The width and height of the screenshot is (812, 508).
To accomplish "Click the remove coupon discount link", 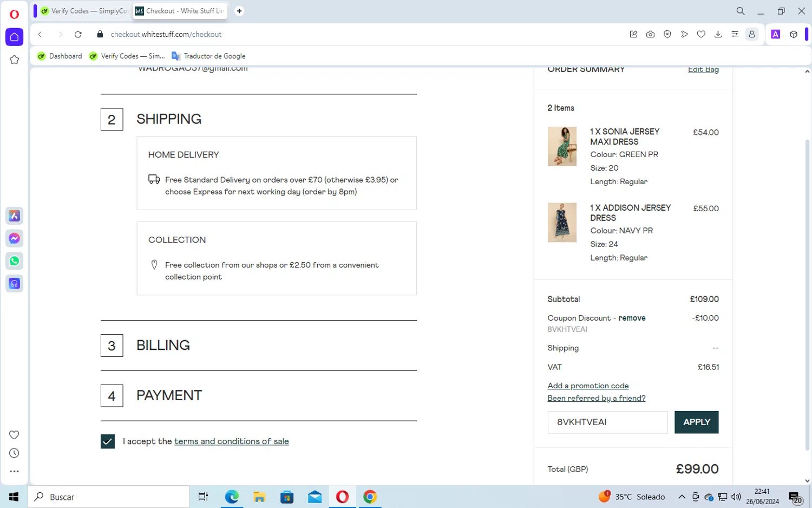I will pos(632,318).
